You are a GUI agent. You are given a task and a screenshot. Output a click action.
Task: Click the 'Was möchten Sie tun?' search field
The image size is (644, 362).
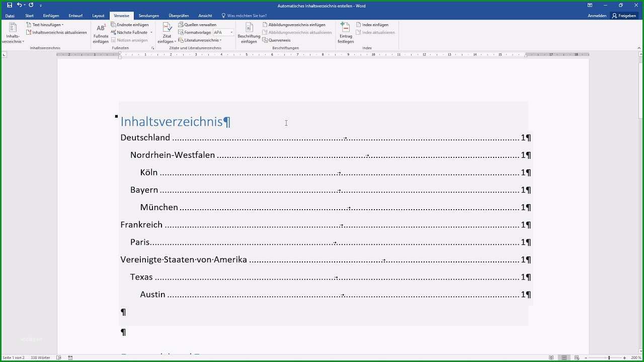click(244, 16)
